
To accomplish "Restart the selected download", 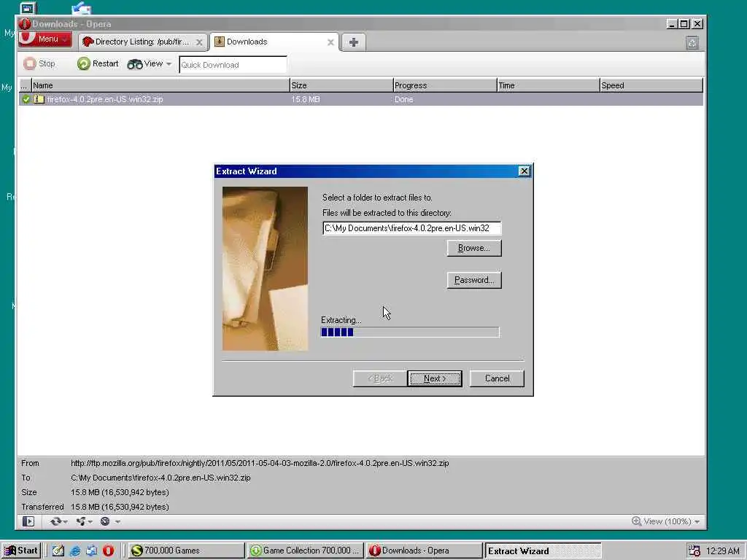I will 98,64.
